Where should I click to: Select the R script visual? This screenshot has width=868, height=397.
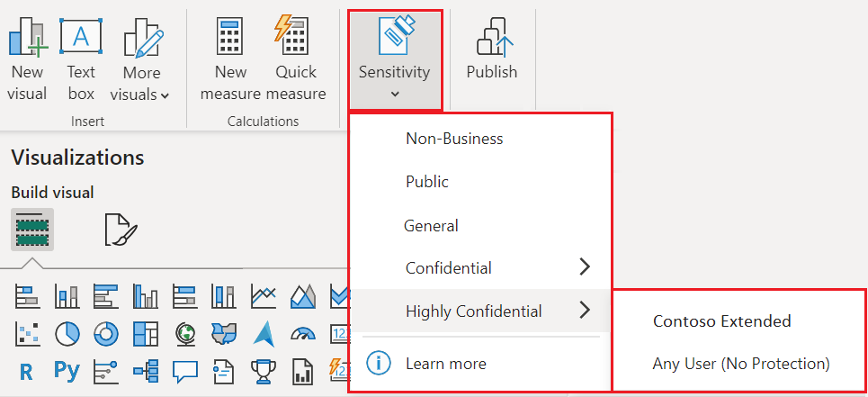pos(26,369)
